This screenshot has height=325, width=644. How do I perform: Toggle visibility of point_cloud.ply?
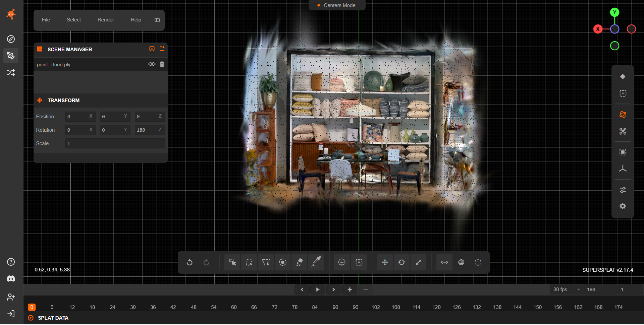[x=152, y=64]
